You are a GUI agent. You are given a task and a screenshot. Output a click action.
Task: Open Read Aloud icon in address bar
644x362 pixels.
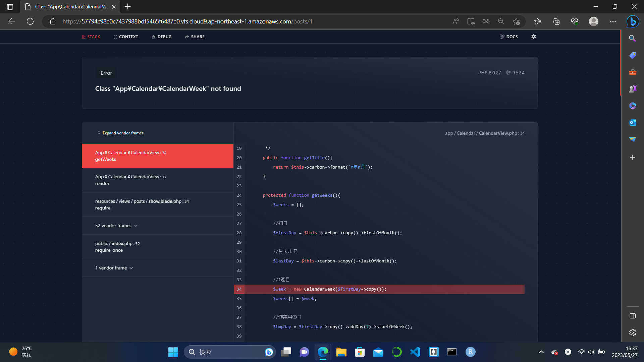[x=455, y=21]
